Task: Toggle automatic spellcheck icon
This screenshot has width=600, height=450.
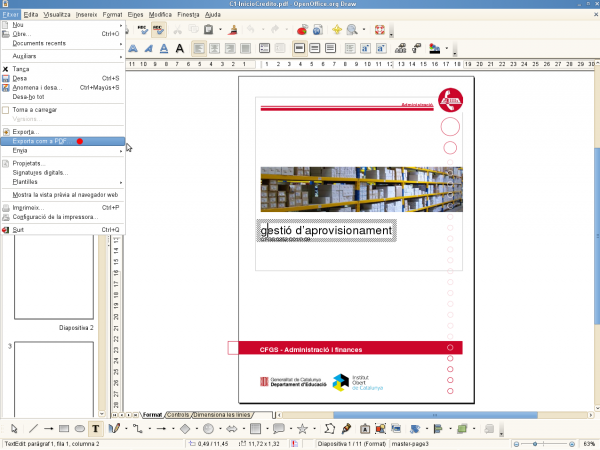Action: 158,30
